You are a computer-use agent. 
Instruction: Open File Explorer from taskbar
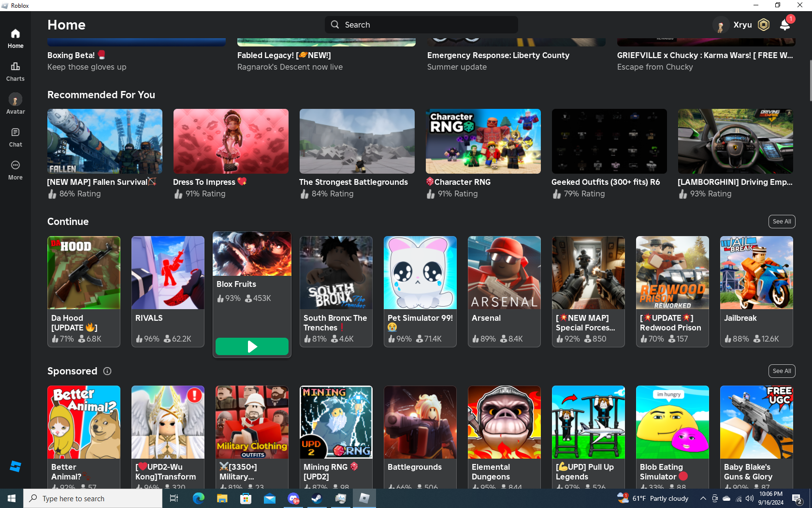[222, 498]
